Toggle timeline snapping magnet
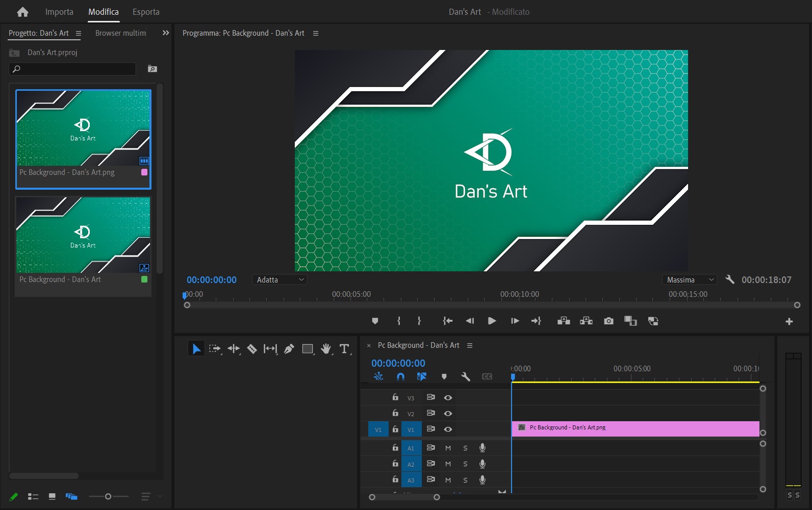Viewport: 812px width, 510px height. [x=400, y=376]
